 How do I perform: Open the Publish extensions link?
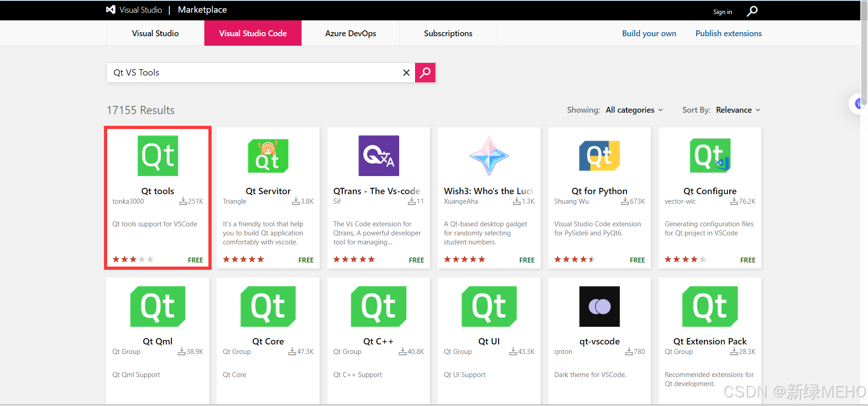[x=728, y=33]
